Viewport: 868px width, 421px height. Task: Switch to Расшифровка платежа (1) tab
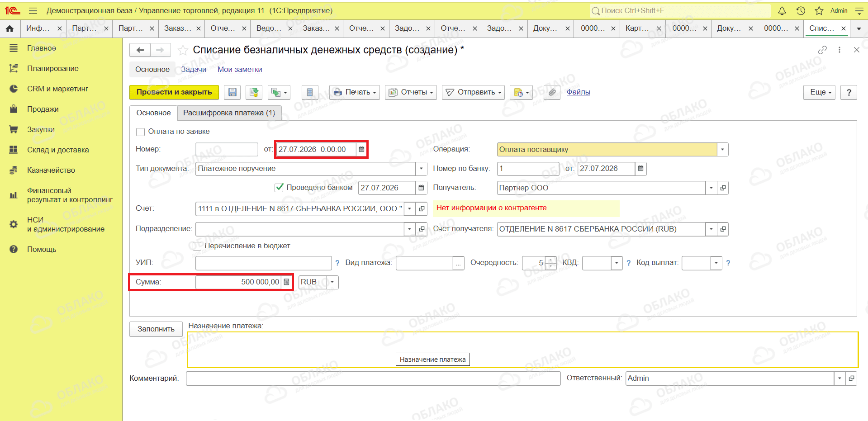point(229,113)
